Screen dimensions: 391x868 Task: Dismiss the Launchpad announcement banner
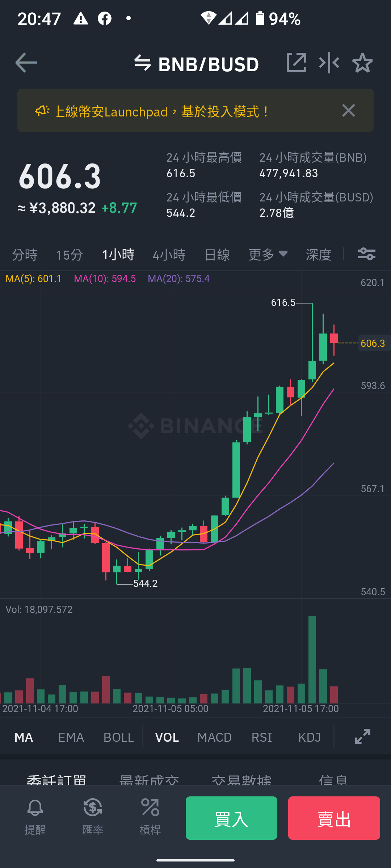[349, 110]
